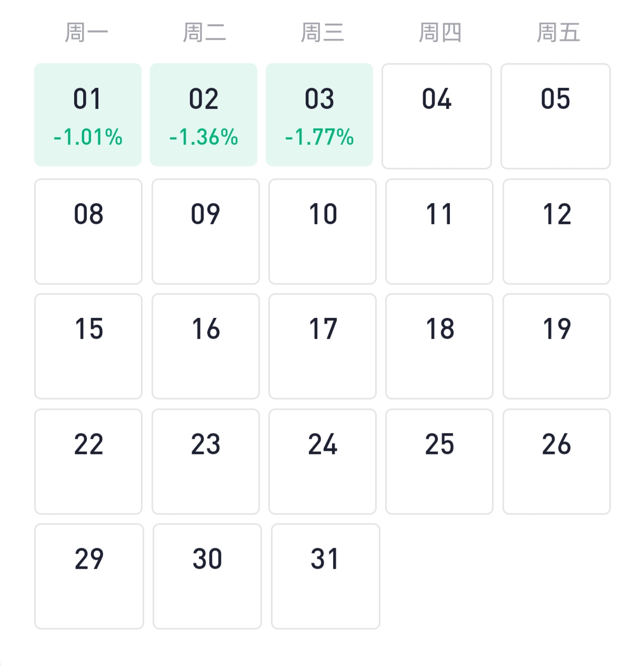
Task: Select calendar day 19
Action: coord(557,346)
